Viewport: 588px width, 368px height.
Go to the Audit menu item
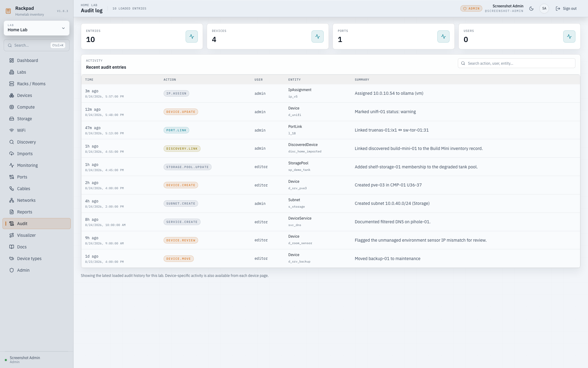click(36, 224)
